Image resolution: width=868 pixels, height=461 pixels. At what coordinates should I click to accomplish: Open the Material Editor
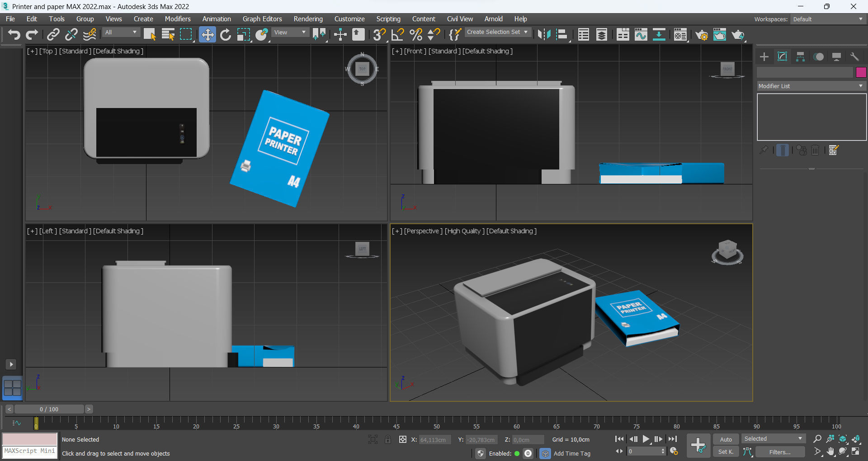(680, 34)
